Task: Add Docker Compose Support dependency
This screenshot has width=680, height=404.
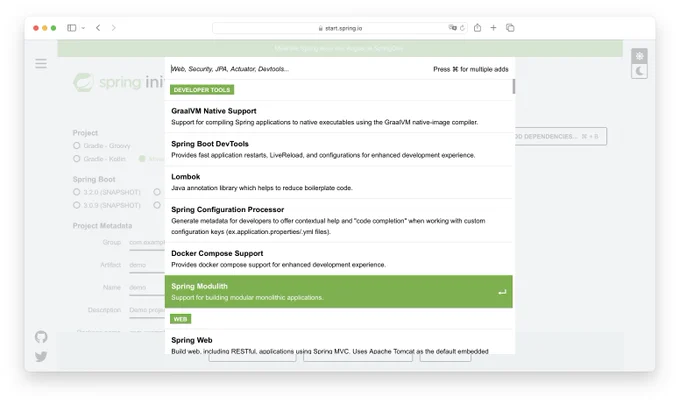Action: point(339,259)
